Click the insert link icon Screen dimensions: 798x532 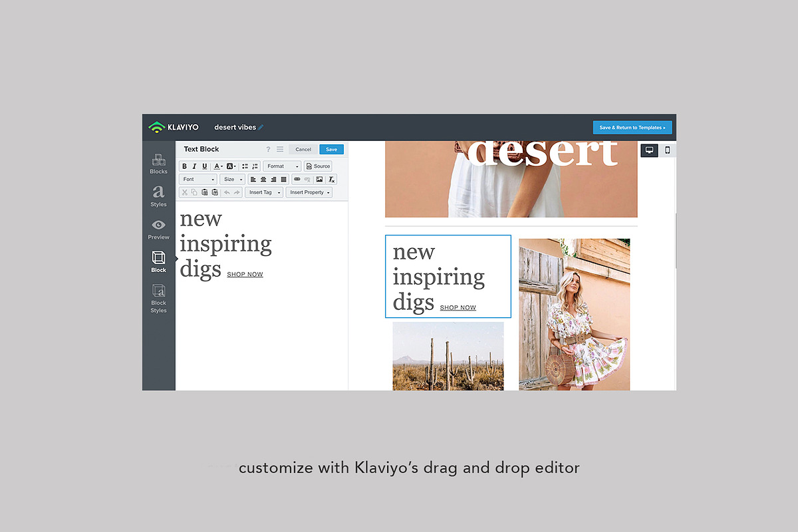[x=297, y=179]
